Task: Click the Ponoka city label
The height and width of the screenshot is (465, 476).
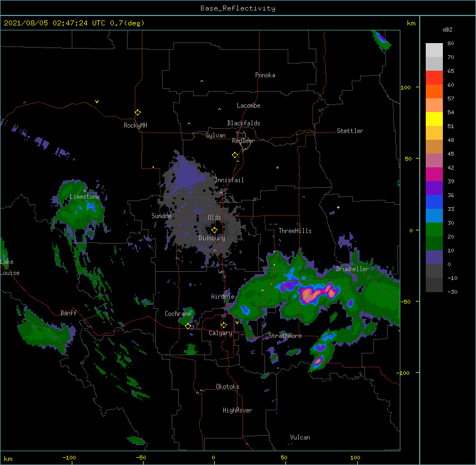Action: 265,75
